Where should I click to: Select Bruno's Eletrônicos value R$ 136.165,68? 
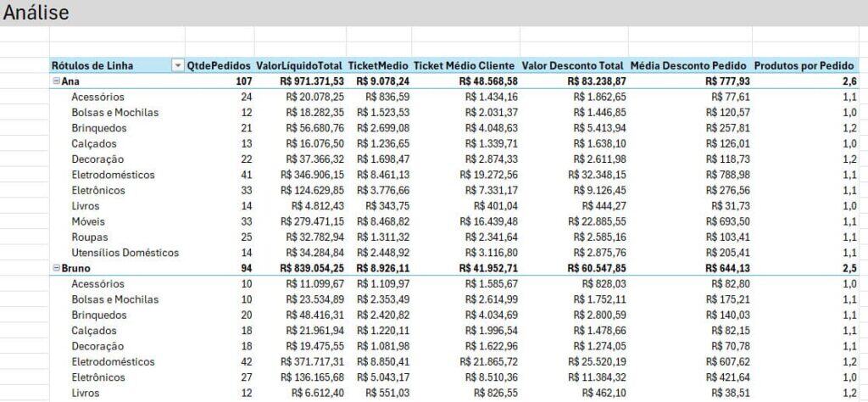pos(313,377)
